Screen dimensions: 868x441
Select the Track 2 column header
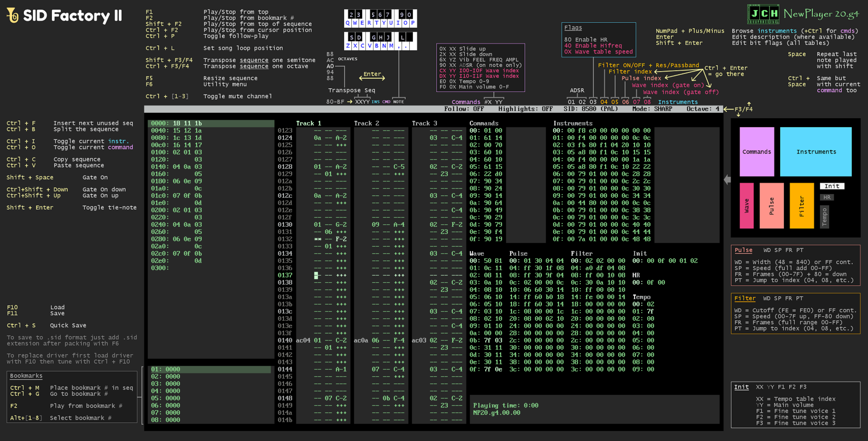(x=366, y=123)
